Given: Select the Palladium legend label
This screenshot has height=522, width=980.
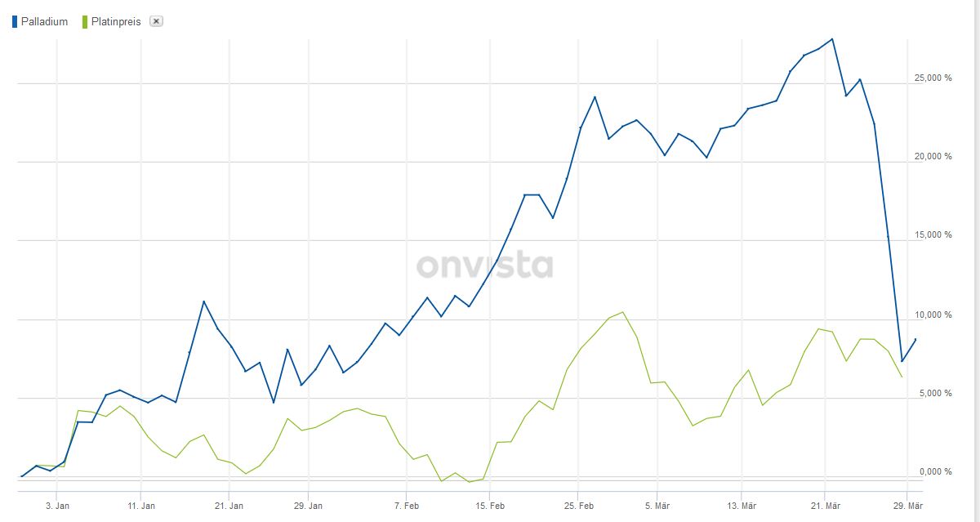Looking at the screenshot, I should [x=44, y=22].
